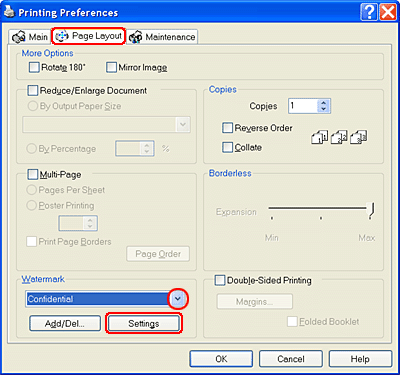Increase Copies with the up spinner arrow
This screenshot has height=375, width=400.
coord(323,103)
